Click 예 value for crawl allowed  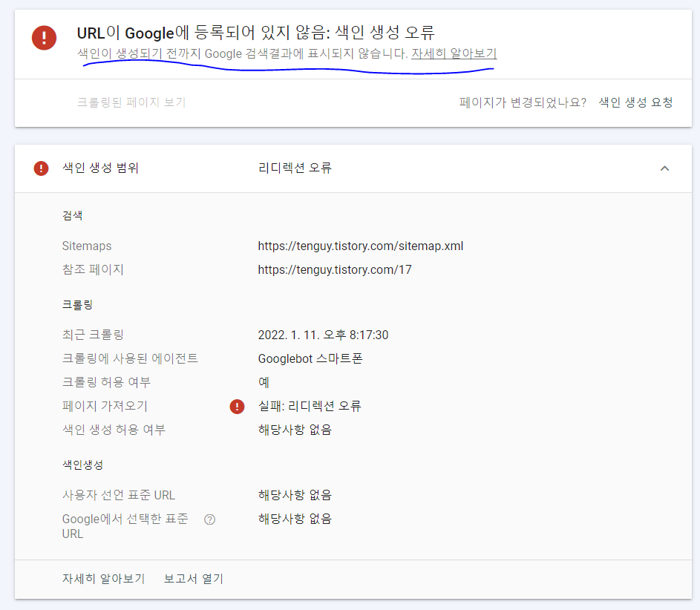[x=264, y=382]
